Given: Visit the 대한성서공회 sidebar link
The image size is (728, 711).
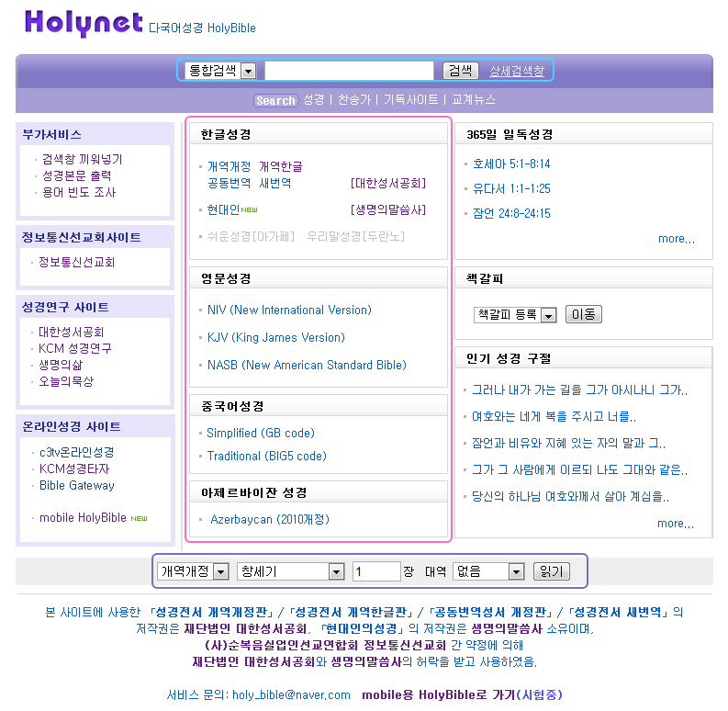Looking at the screenshot, I should pyautogui.click(x=71, y=332).
